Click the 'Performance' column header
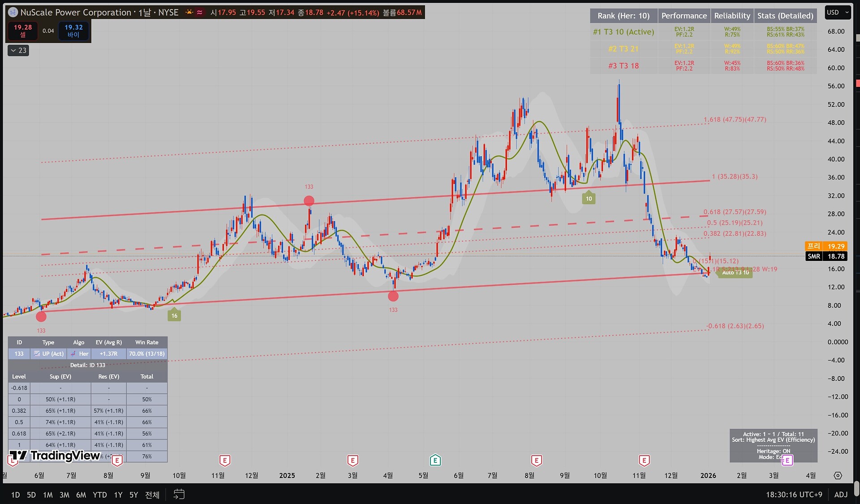 684,16
